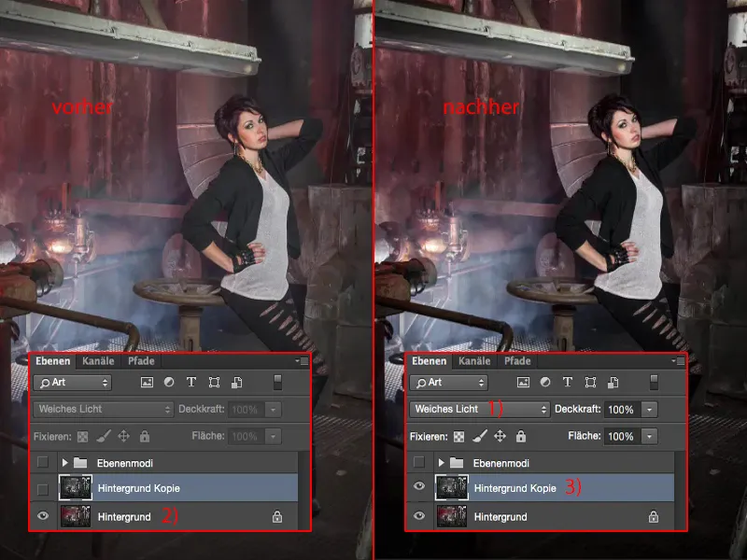Click lock image pixels brush icon, left panel

pos(104,436)
